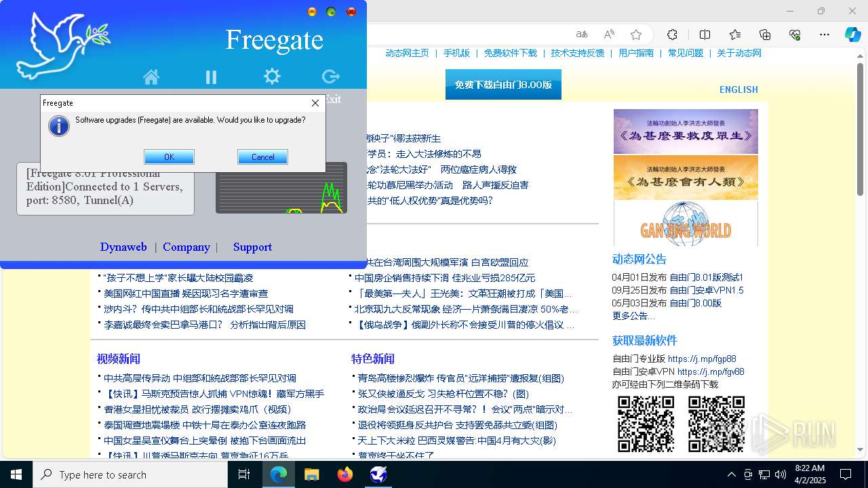Screen dimensions: 868x488
Task: Open the Support link in Freegate
Action: [252, 247]
